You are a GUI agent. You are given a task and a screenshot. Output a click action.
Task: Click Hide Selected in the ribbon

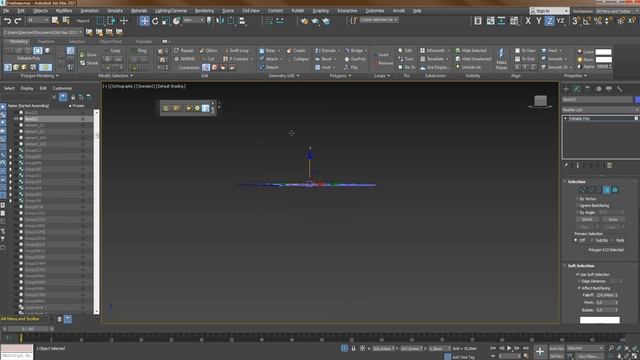pyautogui.click(x=471, y=51)
